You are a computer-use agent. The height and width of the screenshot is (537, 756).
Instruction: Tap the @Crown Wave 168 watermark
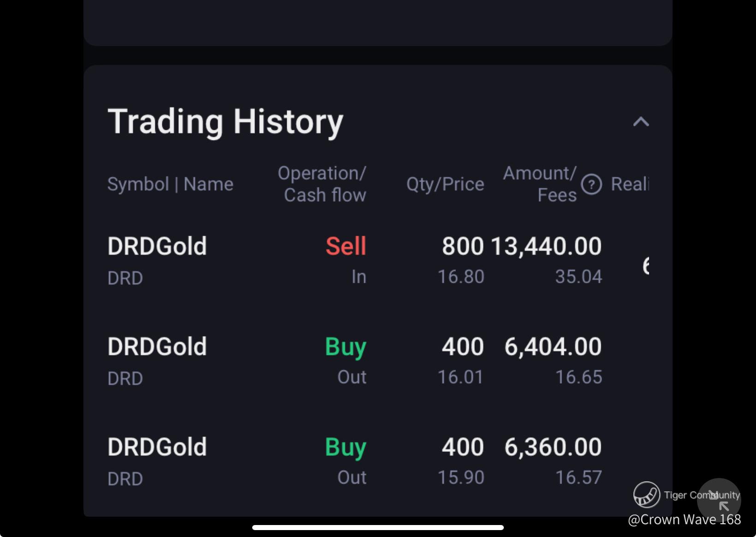[684, 519]
